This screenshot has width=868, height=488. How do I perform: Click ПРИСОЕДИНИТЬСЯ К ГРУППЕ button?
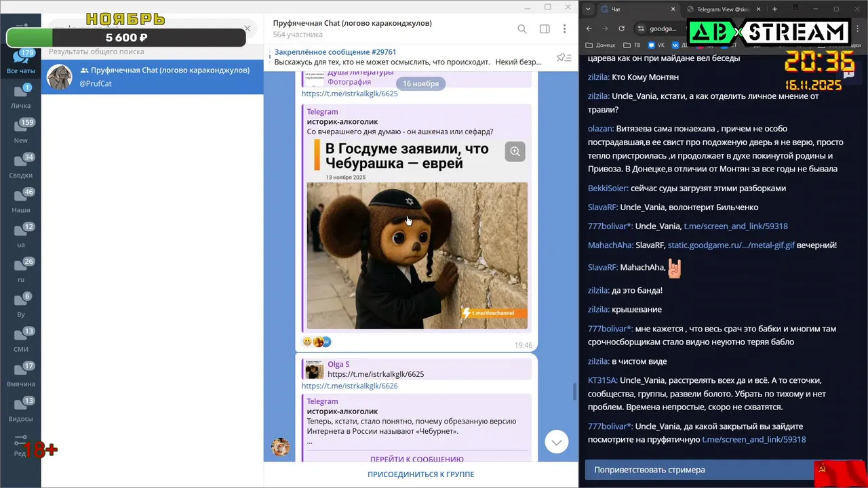click(420, 474)
